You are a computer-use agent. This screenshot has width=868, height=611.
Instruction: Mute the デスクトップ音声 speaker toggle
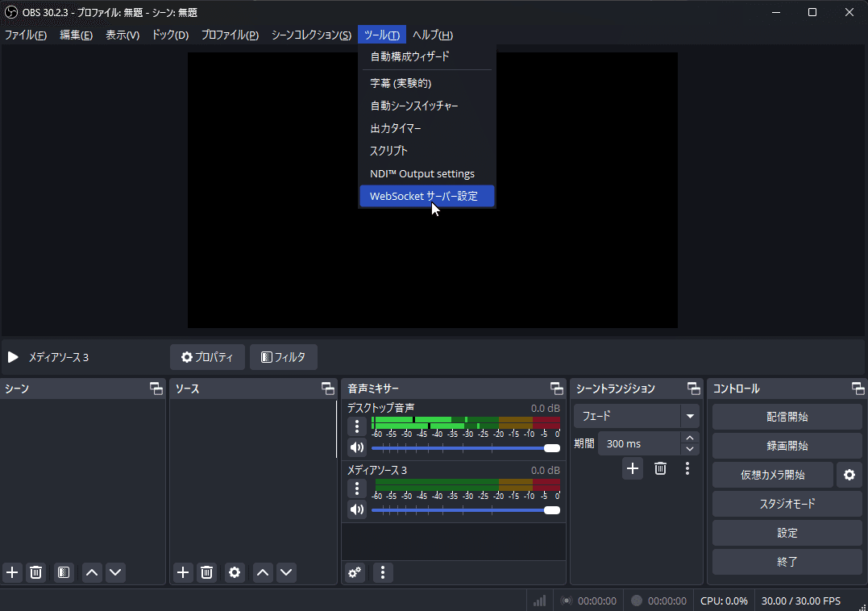(357, 447)
